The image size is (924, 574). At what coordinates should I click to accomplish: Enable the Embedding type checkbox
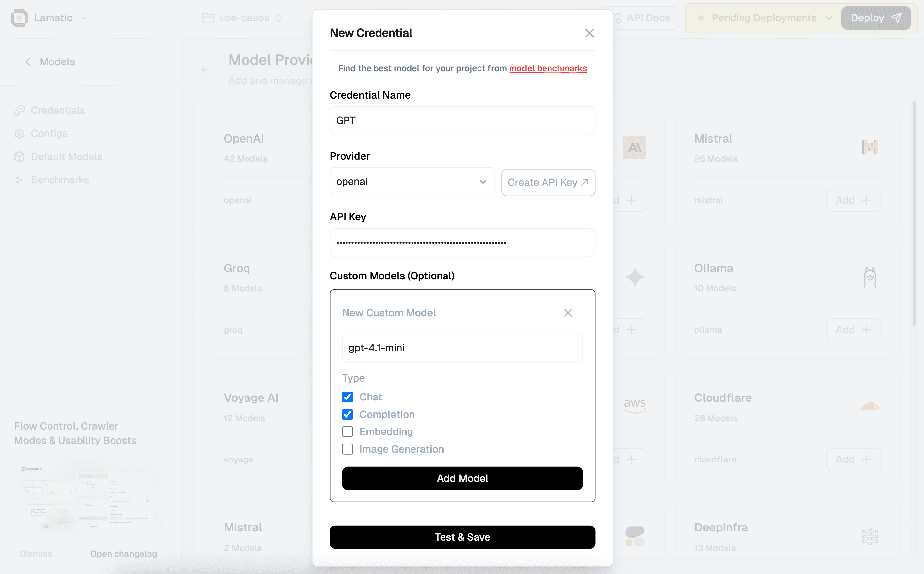tap(347, 431)
